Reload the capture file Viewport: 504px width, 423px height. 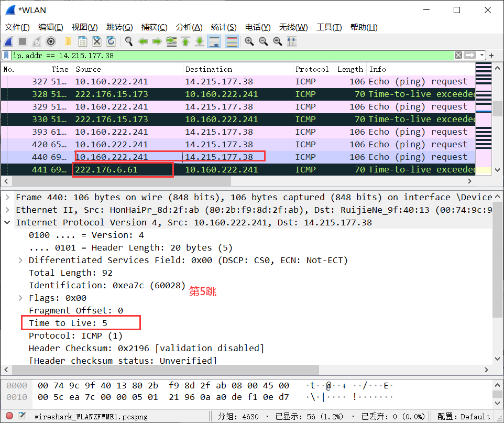tap(111, 41)
